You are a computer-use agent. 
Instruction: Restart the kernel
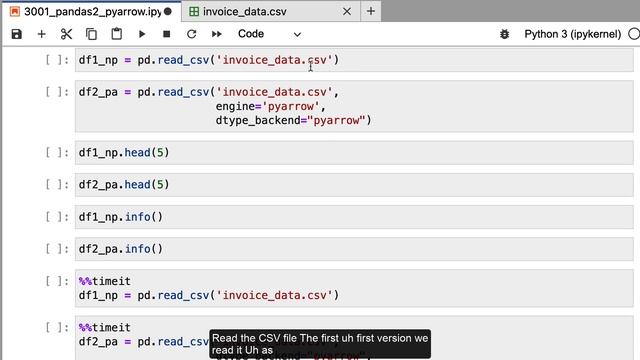(x=191, y=34)
